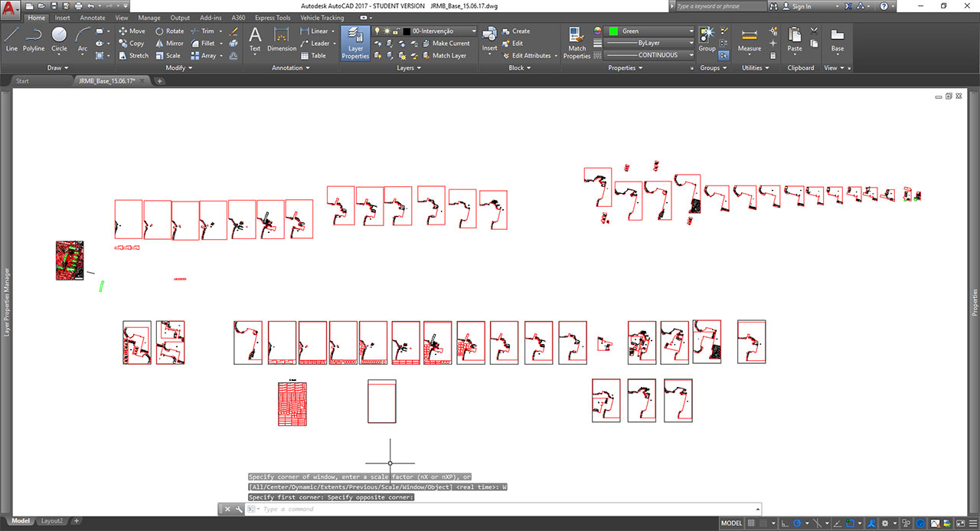Image resolution: width=980 pixels, height=531 pixels.
Task: Use the Stretch tool
Action: (x=133, y=56)
